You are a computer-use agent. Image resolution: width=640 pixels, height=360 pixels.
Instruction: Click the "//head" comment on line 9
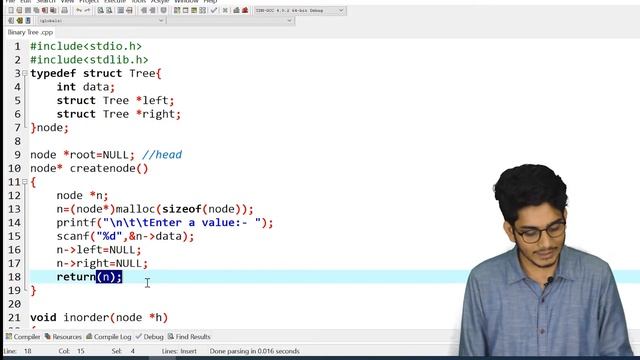[x=162, y=155]
